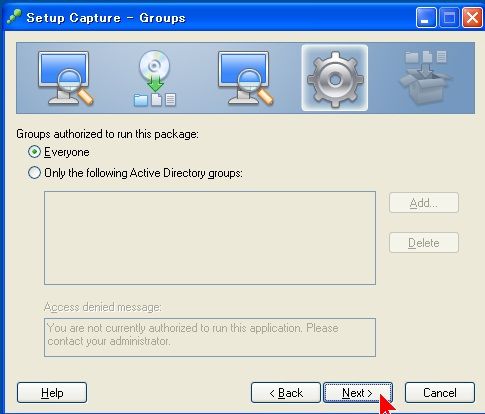
Task: Click the package box build step icon
Action: point(425,77)
